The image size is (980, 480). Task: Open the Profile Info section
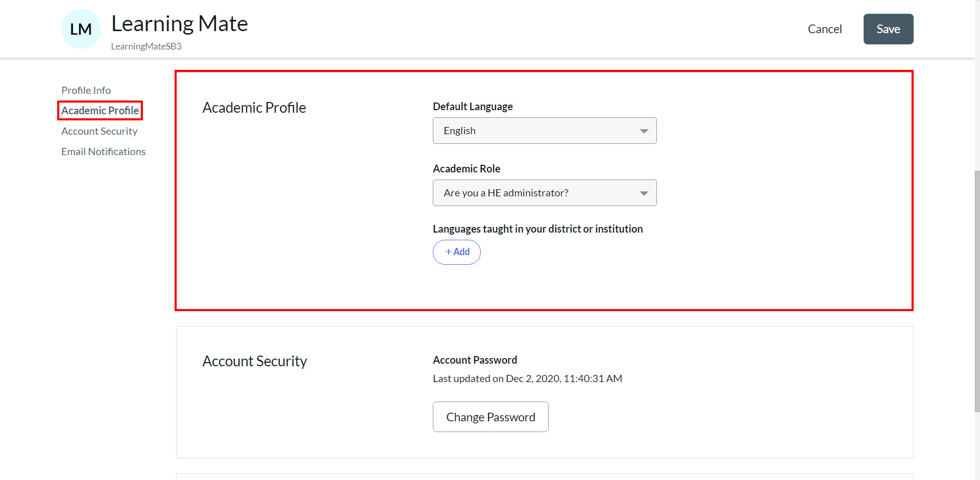pyautogui.click(x=86, y=90)
